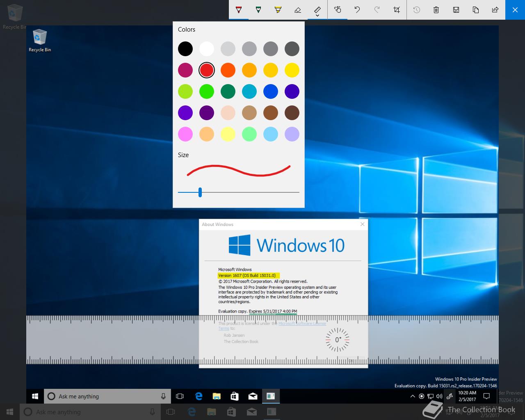Click 'Ask me anything' search box in screenshot
The height and width of the screenshot is (420, 525).
coord(107,396)
